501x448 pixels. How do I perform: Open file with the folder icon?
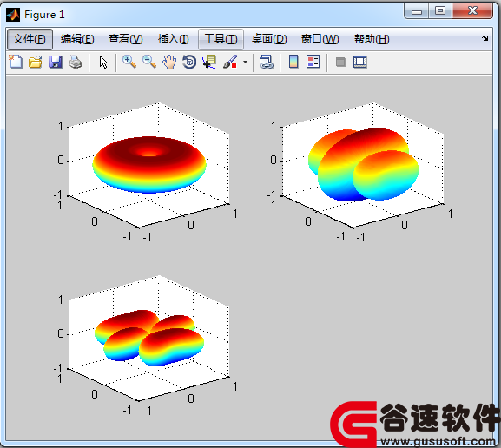click(36, 62)
